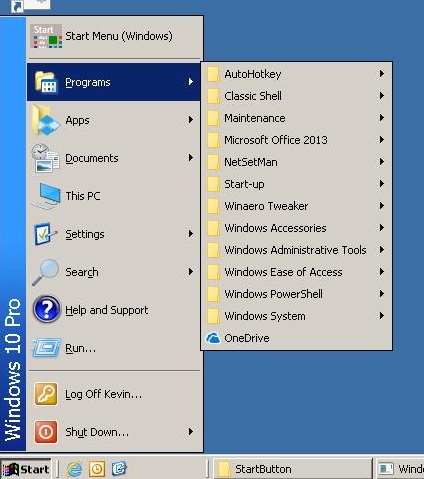The height and width of the screenshot is (479, 424).
Task: Click the Start Menu (Windows) icon
Action: (46, 36)
